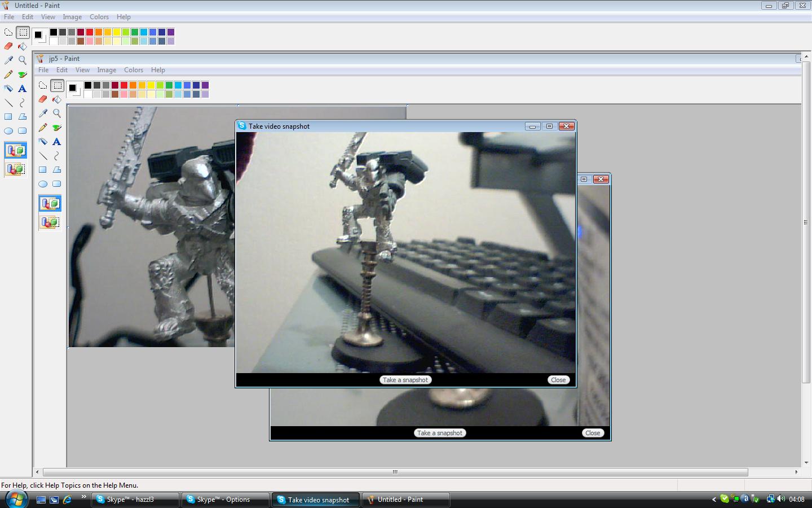Select the Text tool in outer Paint toolbox
The width and height of the screenshot is (812, 508).
(23, 89)
